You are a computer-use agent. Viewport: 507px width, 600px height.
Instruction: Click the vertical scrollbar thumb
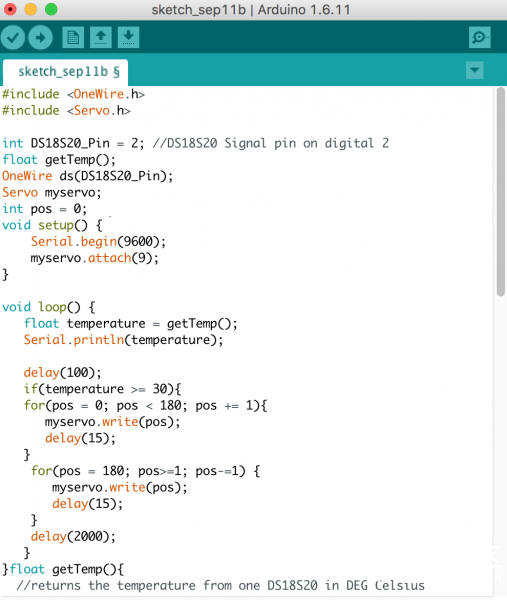500,192
